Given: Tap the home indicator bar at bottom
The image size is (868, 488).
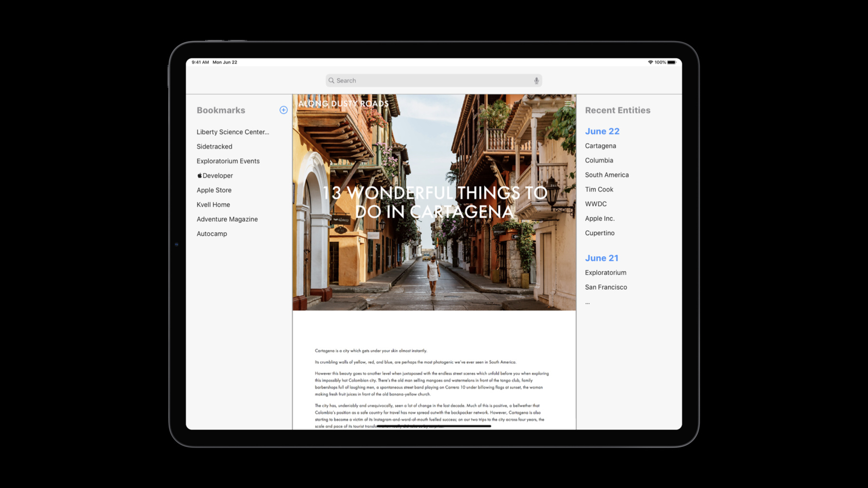Looking at the screenshot, I should (434, 426).
